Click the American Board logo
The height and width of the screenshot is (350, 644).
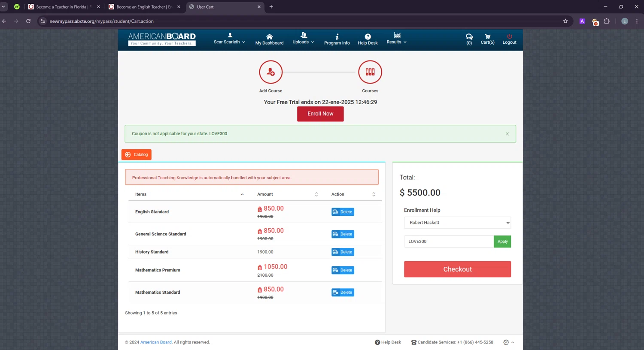tap(162, 39)
